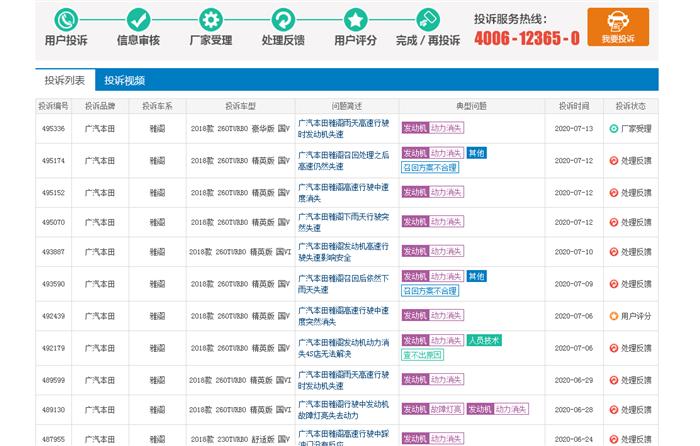Click the 处理反馈 status icon in row 489130
This screenshot has width=700, height=446.
(x=614, y=410)
